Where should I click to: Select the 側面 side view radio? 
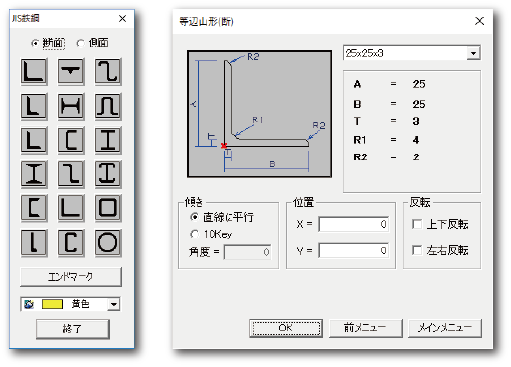pyautogui.click(x=80, y=43)
